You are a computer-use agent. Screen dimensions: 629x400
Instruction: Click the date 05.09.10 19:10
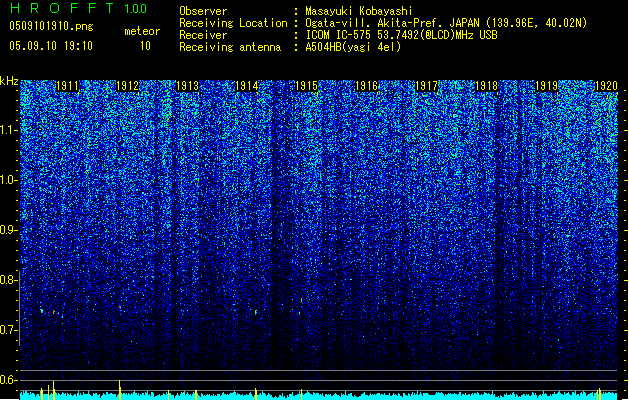point(51,46)
